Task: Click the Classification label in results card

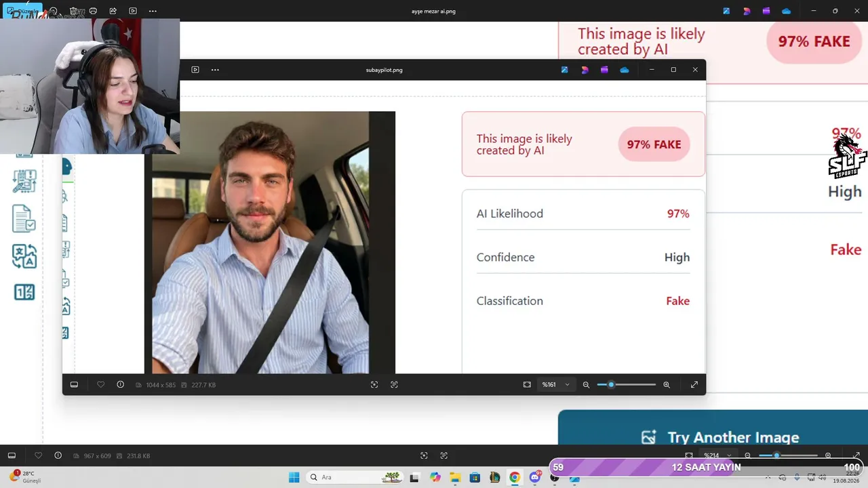Action: (510, 301)
